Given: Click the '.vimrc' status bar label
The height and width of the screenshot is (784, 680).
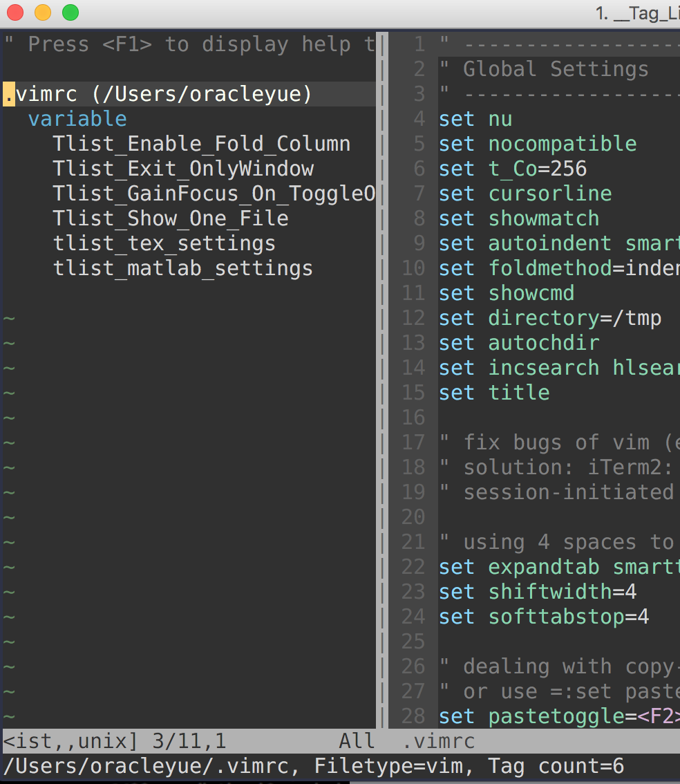Looking at the screenshot, I should (439, 741).
